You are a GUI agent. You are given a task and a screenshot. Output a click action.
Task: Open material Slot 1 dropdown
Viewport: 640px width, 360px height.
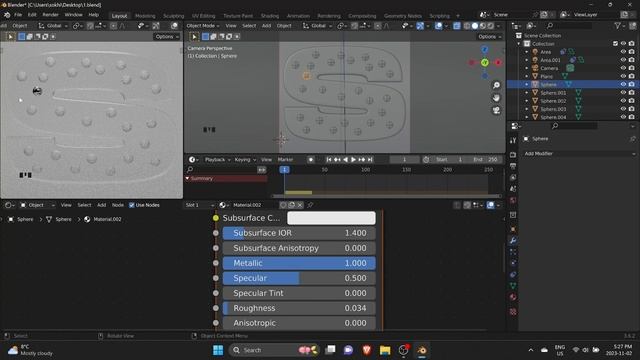click(x=200, y=205)
